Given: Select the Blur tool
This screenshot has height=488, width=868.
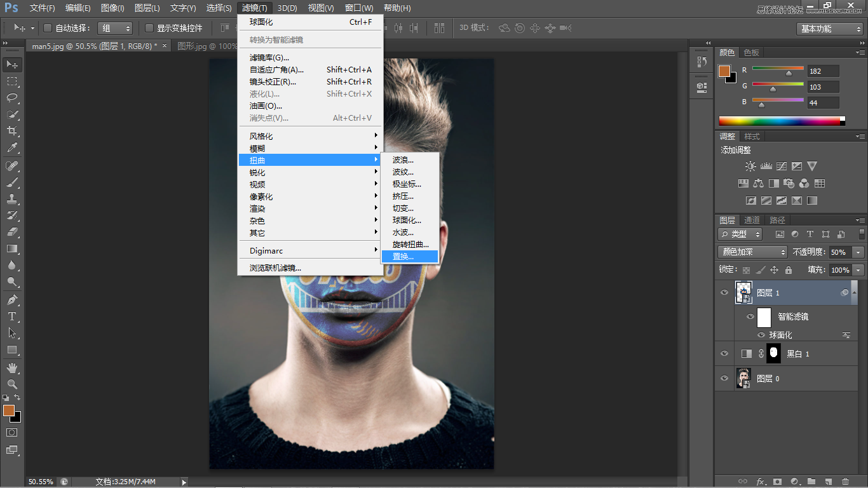Looking at the screenshot, I should 12,265.
